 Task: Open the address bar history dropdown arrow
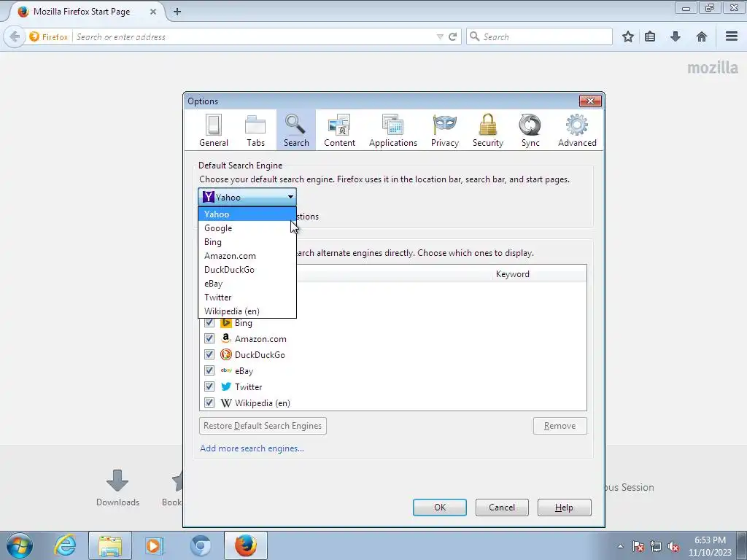click(x=440, y=36)
